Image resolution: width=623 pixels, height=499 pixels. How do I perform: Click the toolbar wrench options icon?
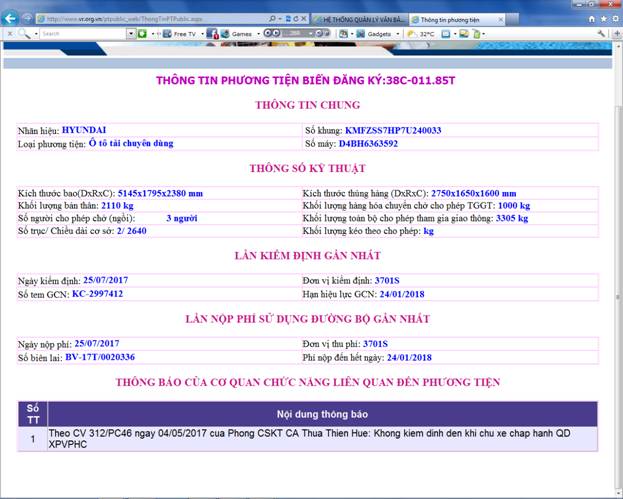[x=601, y=33]
